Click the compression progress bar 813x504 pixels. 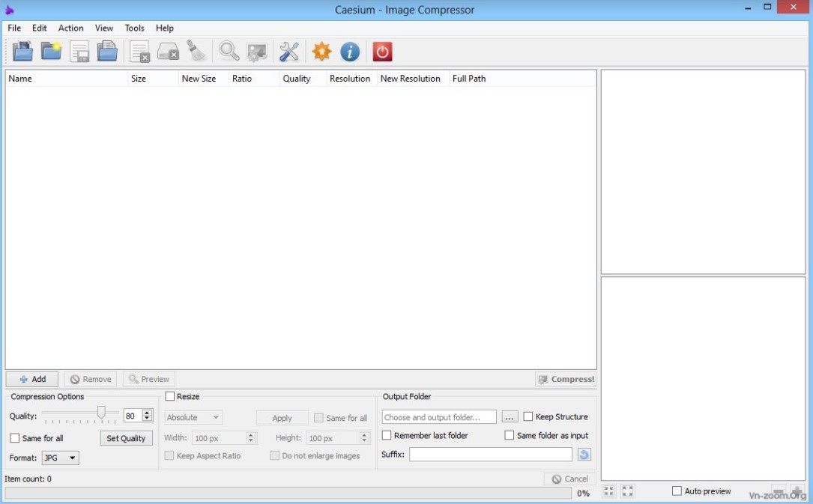[287, 493]
